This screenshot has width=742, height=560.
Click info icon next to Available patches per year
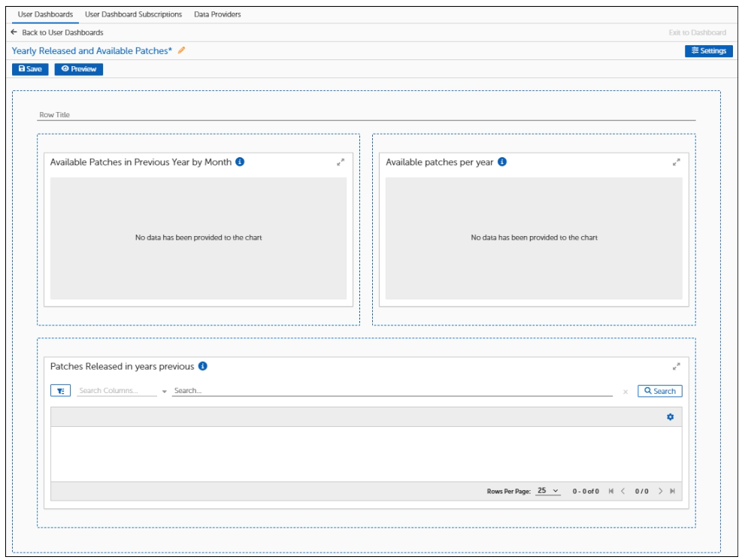(x=502, y=162)
